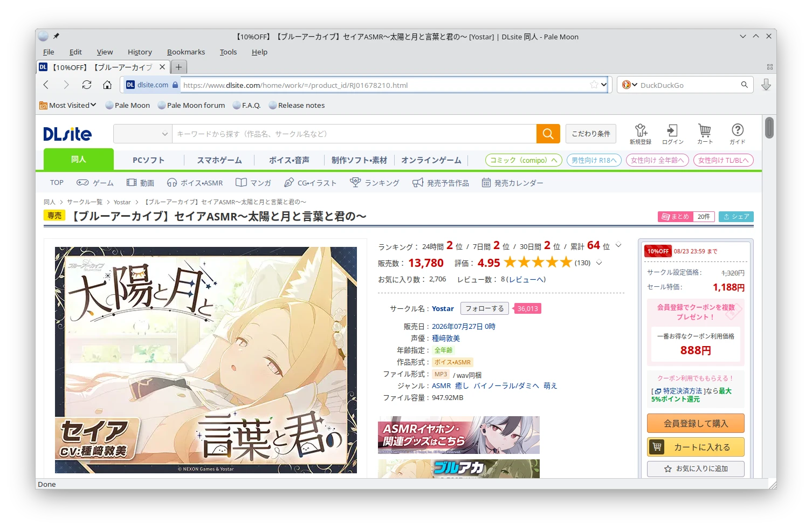Open 新規登録 registration icon
This screenshot has height=531, width=812.
point(641,134)
